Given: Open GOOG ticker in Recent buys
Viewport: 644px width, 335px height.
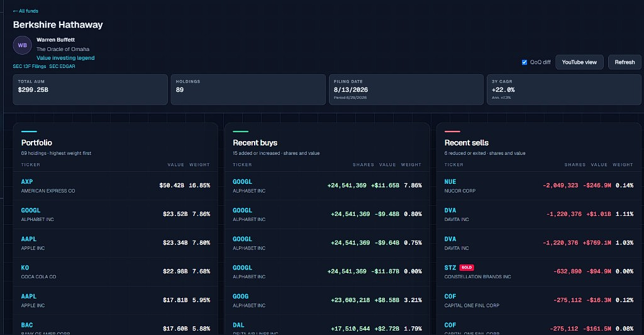Looking at the screenshot, I should coord(241,297).
